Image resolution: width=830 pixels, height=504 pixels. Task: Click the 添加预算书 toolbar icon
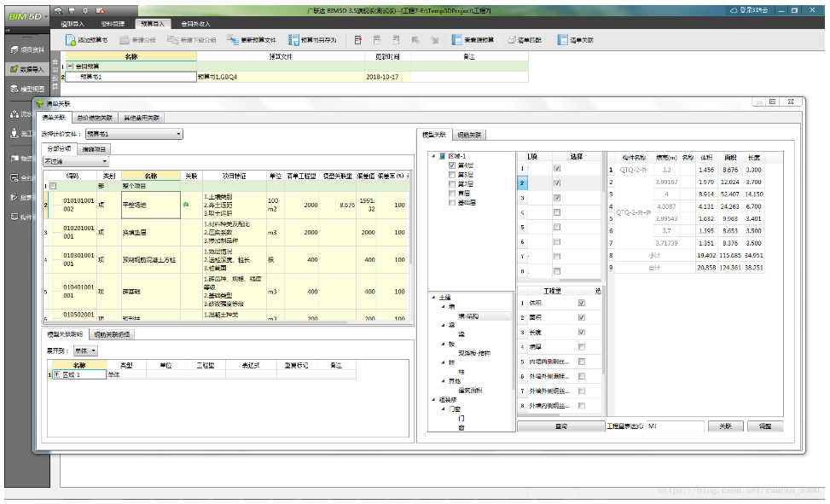[x=71, y=40]
